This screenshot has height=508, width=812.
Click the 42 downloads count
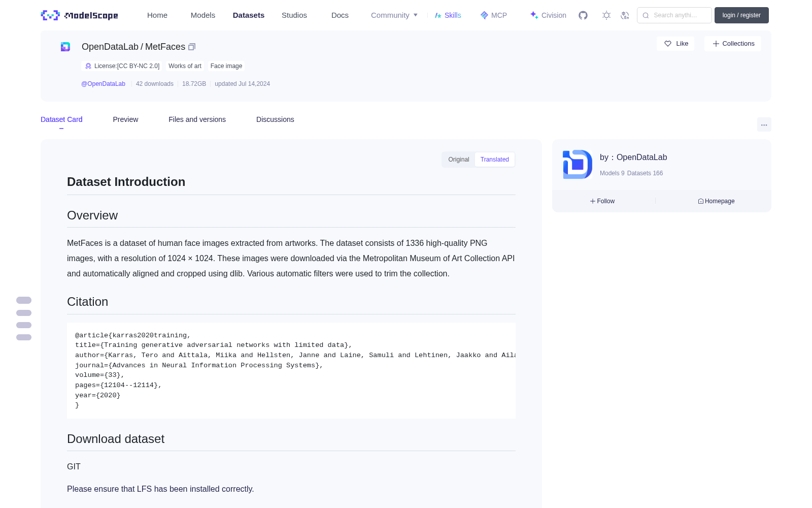click(155, 84)
